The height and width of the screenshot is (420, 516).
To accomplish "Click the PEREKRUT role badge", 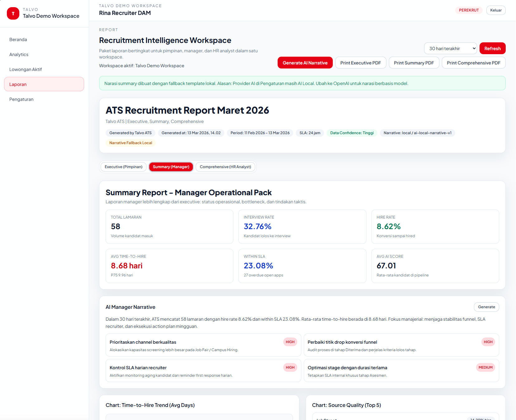I will (469, 10).
